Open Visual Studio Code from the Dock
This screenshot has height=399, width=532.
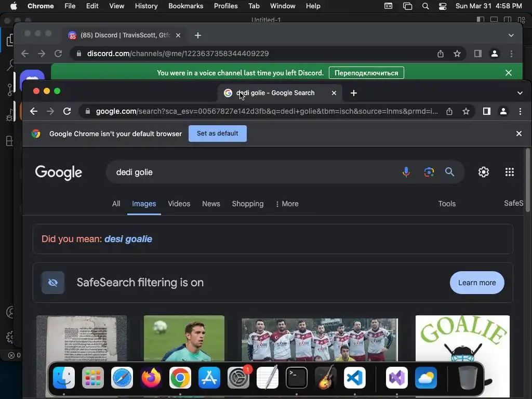(x=354, y=378)
